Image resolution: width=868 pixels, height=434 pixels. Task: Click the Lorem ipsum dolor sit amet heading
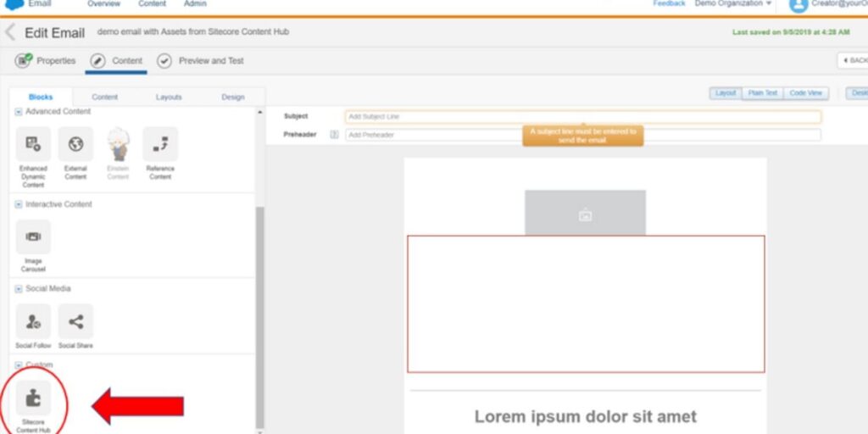(x=585, y=416)
